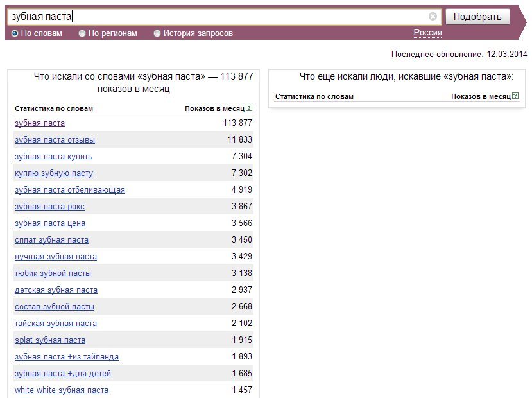The width and height of the screenshot is (532, 398).
Task: Open the 'зубная паста отбеливающая' link
Action: [69, 189]
